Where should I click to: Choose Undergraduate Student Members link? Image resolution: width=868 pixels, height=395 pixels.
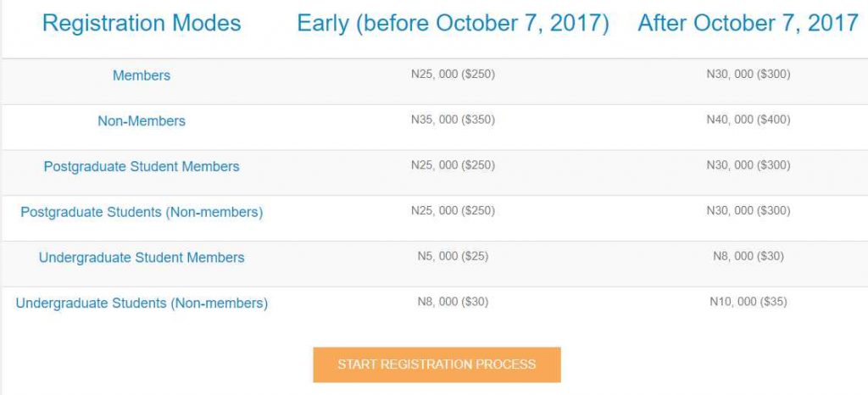[x=142, y=258]
